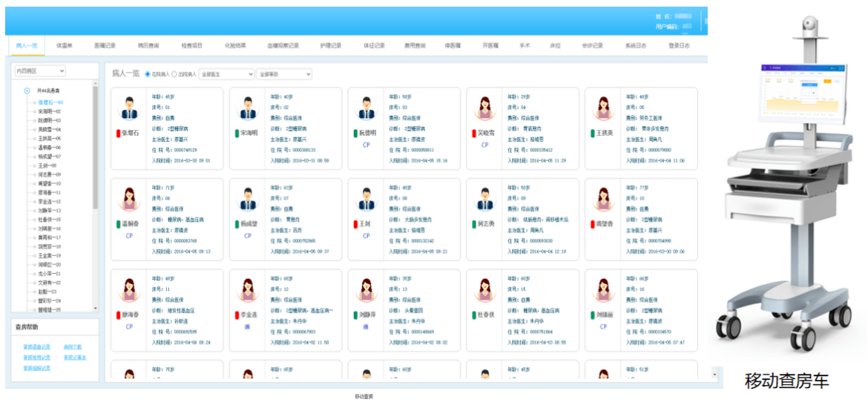868x408 pixels.
Task: Click the avatar of bed 03 patient 阮德明
Action: 366,108
